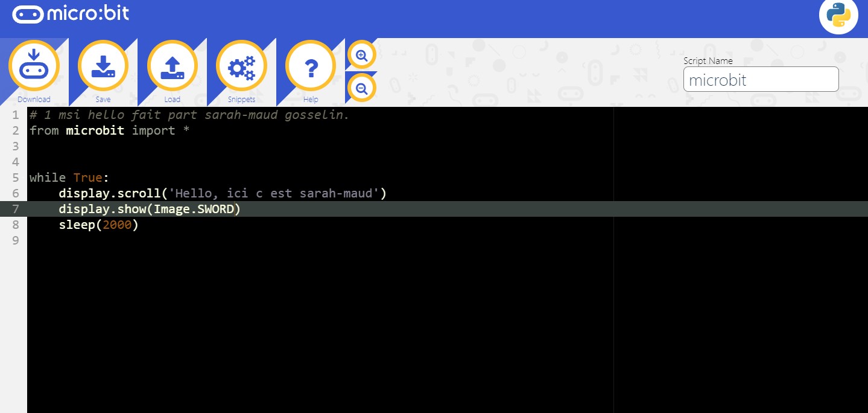Click the Python logo icon
Screen dimensions: 868x413
click(x=838, y=15)
